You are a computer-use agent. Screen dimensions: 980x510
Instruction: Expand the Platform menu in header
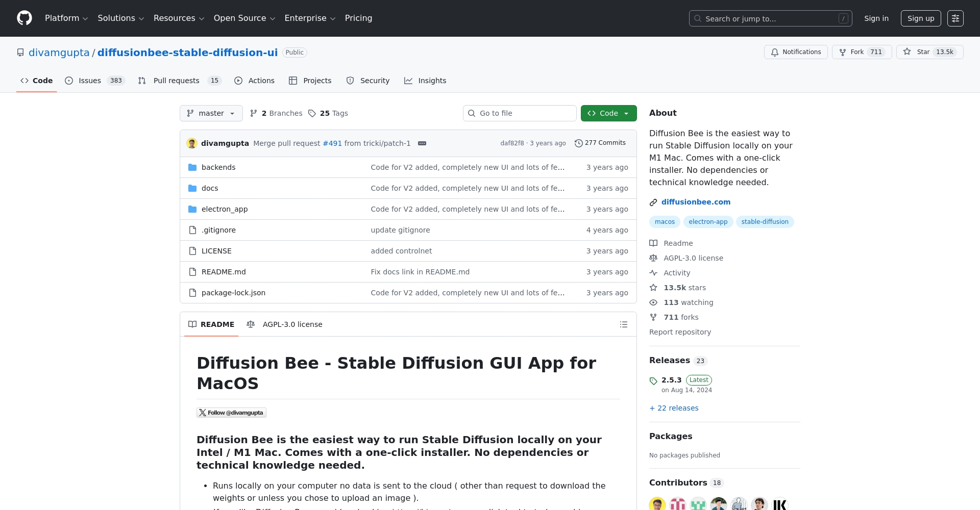coord(66,18)
